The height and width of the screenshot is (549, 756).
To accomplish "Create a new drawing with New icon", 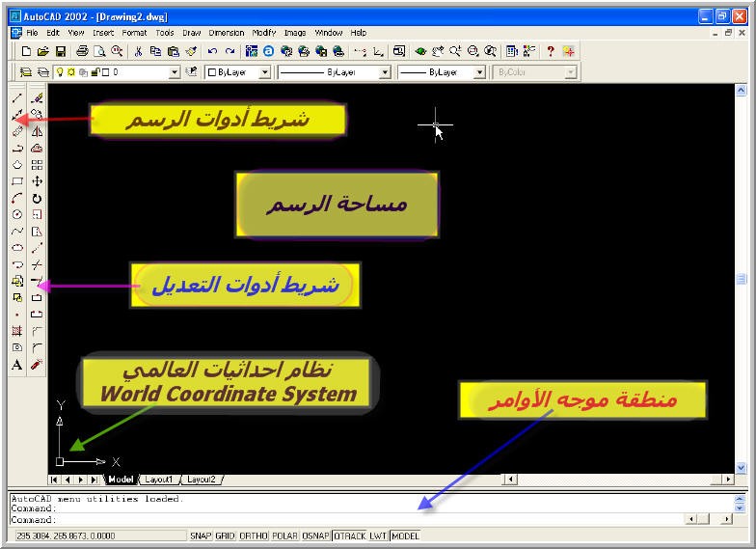I will [x=27, y=51].
